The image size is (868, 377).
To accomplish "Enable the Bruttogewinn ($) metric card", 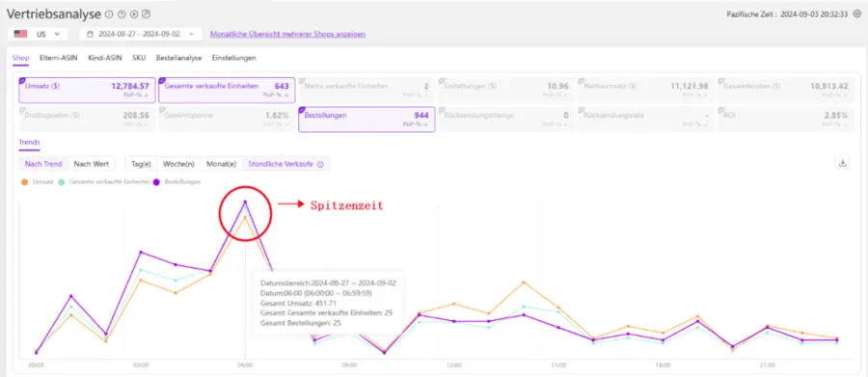I will (x=87, y=120).
